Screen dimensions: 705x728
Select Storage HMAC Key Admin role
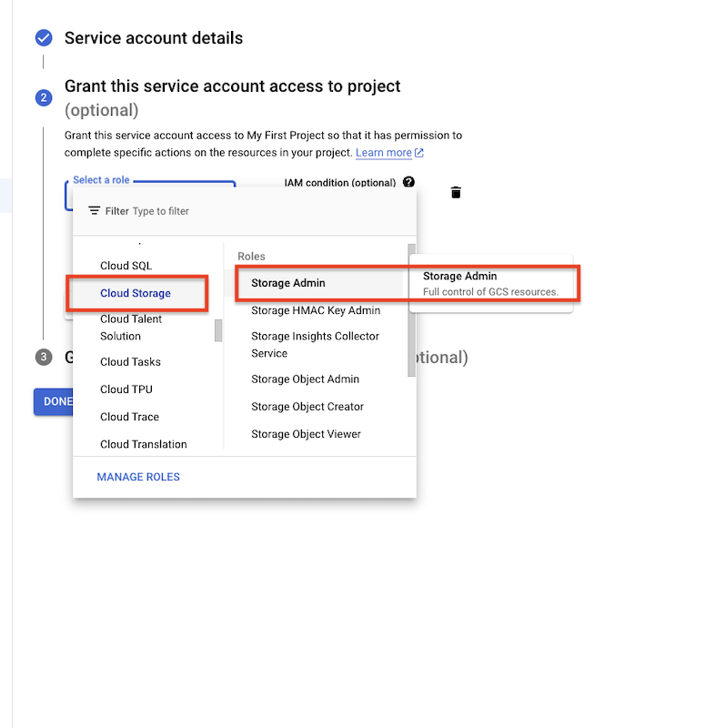coord(316,310)
